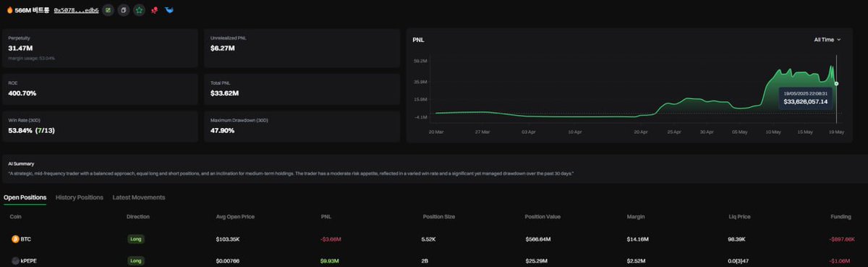Viewport: 868px width, 267px height.
Task: Click the Maximum Drawdown 47.90% value
Action: point(222,130)
